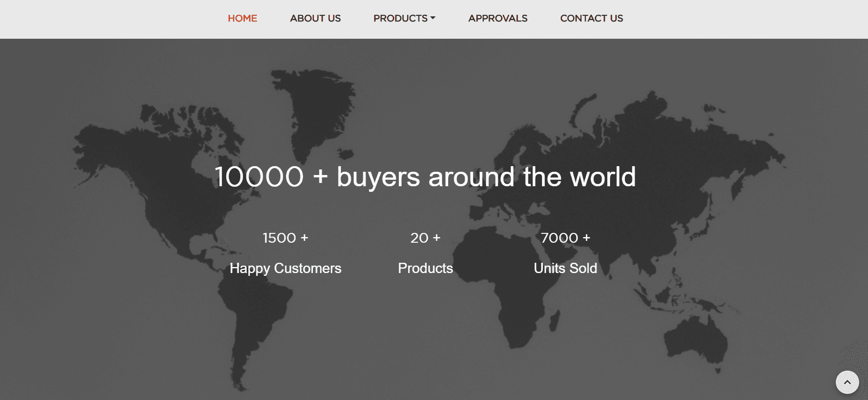868x400 pixels.
Task: Select the 'Products' stat label
Action: pyautogui.click(x=425, y=268)
